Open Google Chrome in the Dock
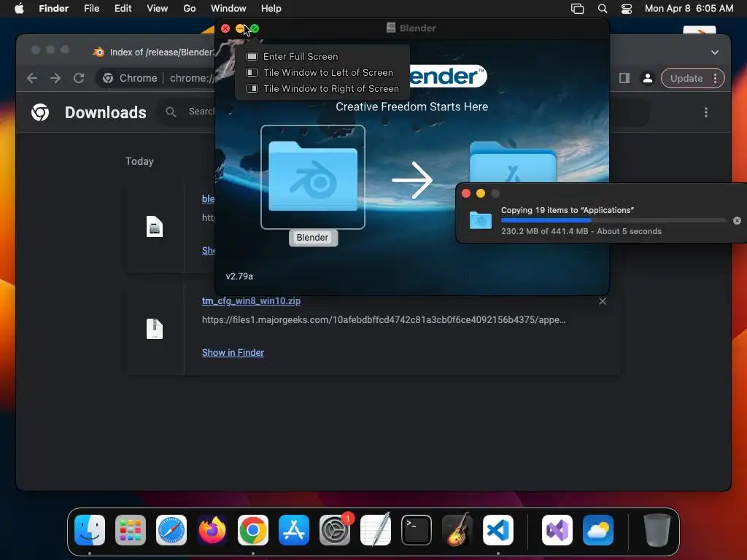747x560 pixels. pos(253,530)
